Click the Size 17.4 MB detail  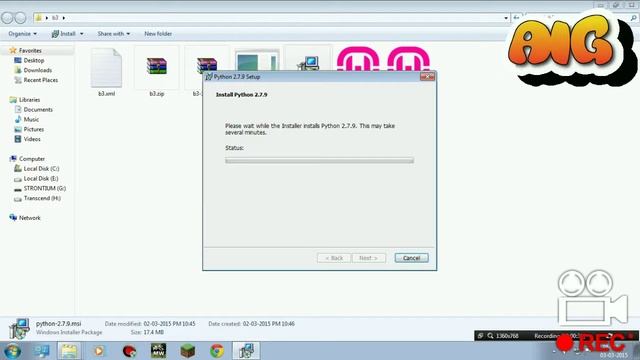point(147,333)
